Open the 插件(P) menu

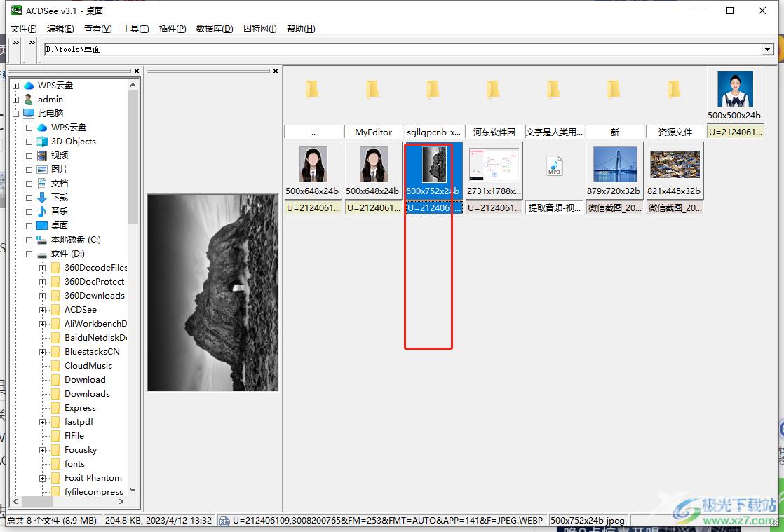click(173, 29)
